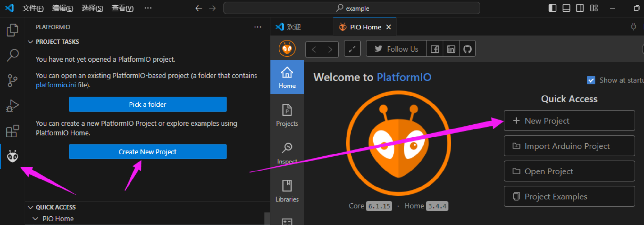Close the PIO Home tab
The height and width of the screenshot is (225, 644).
click(389, 27)
